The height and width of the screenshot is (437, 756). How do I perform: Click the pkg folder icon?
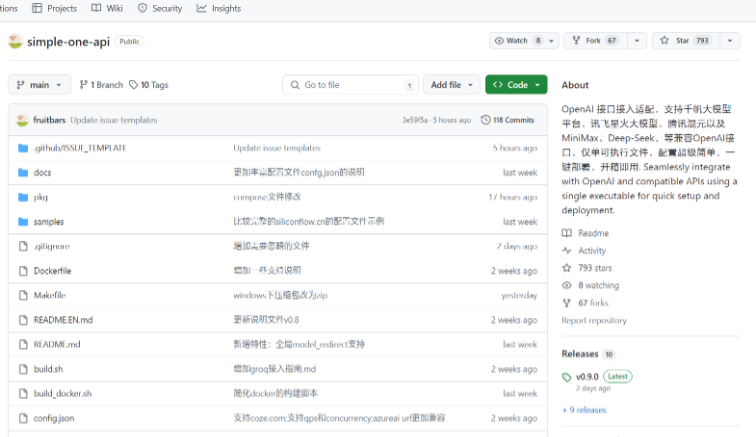tap(23, 197)
